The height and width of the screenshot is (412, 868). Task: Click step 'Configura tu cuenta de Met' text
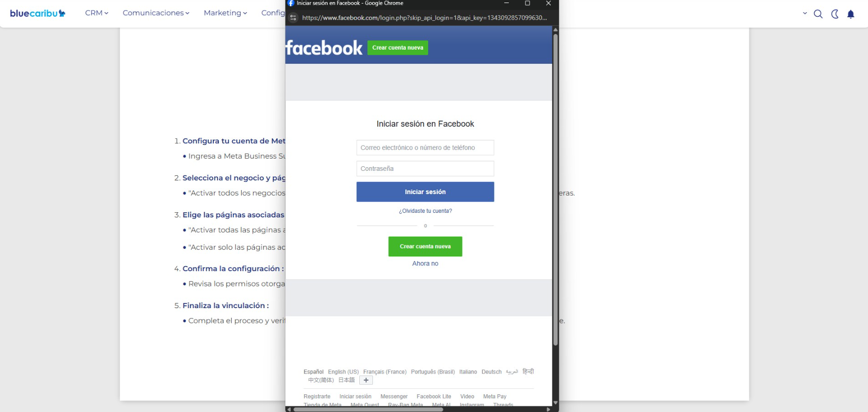[234, 141]
